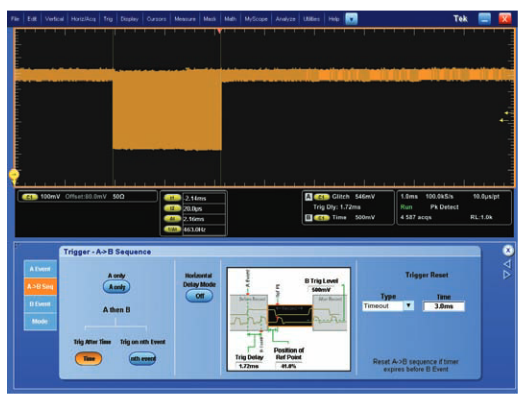The height and width of the screenshot is (397, 525).
Task: Click the Pk Detect acquisition mode readout
Action: click(444, 207)
